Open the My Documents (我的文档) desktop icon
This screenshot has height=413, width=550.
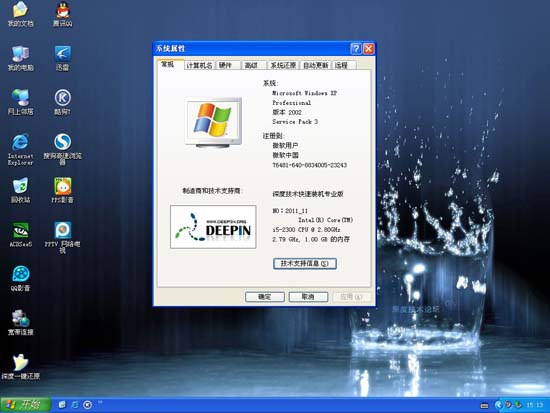[x=20, y=14]
